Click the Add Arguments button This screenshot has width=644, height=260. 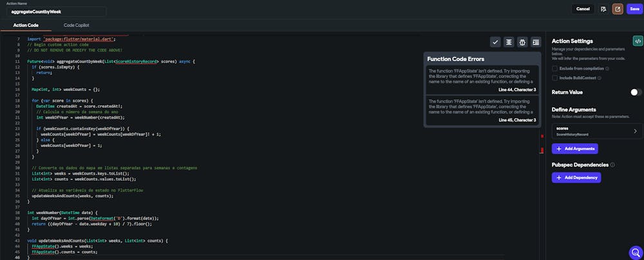tap(574, 148)
